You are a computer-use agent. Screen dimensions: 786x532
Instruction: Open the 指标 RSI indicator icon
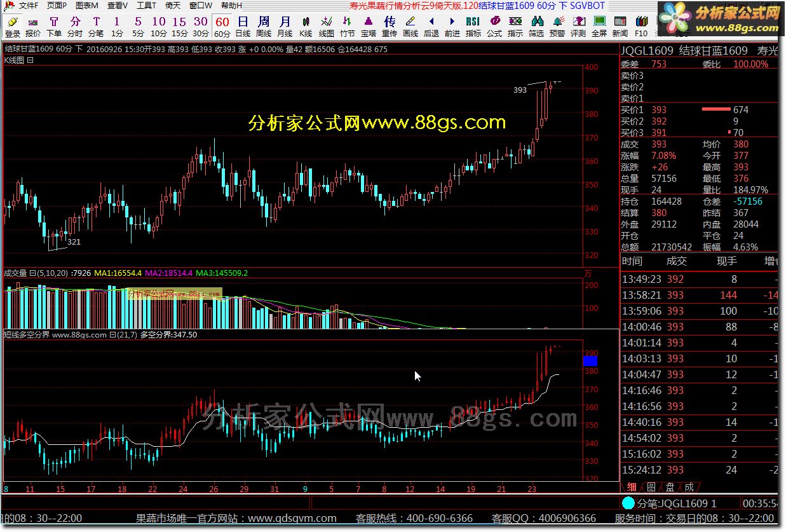click(473, 27)
